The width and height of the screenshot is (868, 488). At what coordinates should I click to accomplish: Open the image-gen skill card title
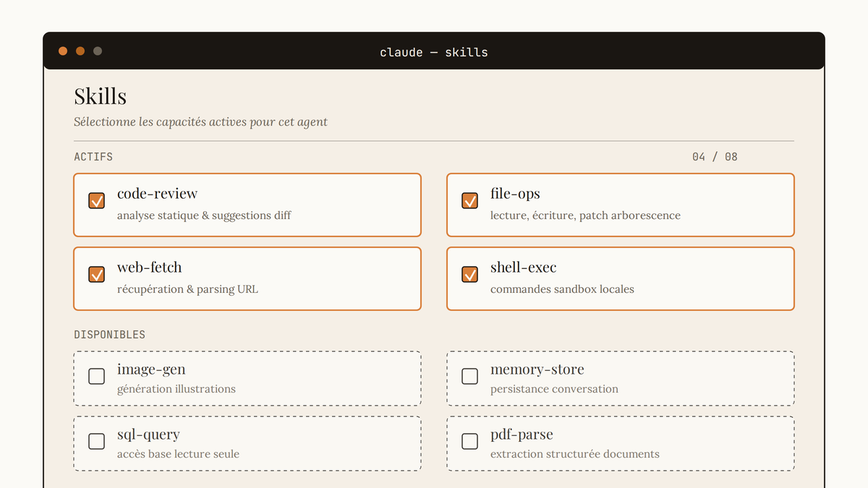tap(151, 370)
